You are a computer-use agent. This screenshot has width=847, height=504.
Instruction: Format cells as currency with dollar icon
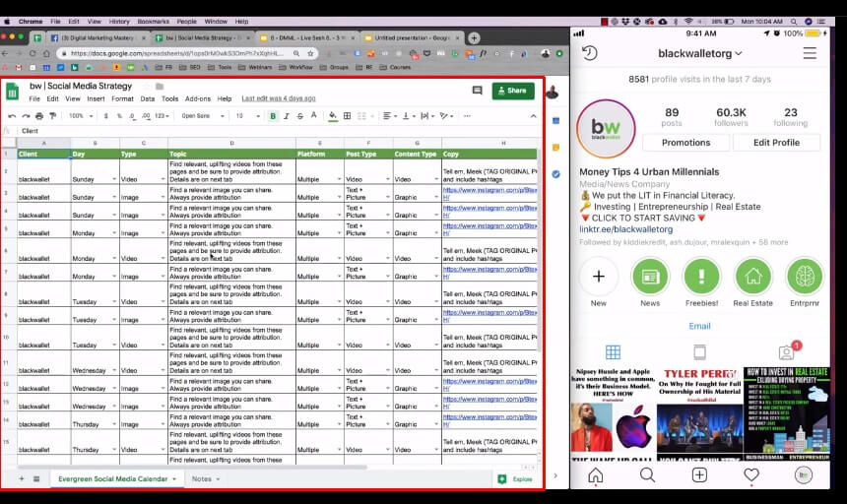(106, 116)
